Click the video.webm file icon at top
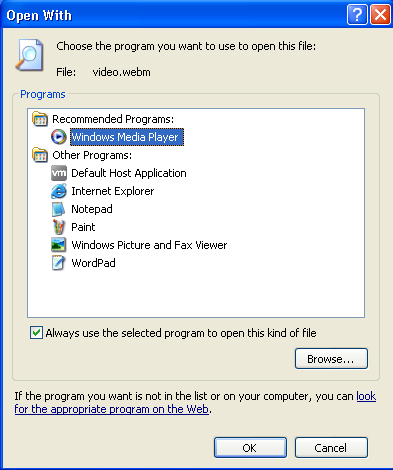This screenshot has height=470, width=393. [30, 55]
